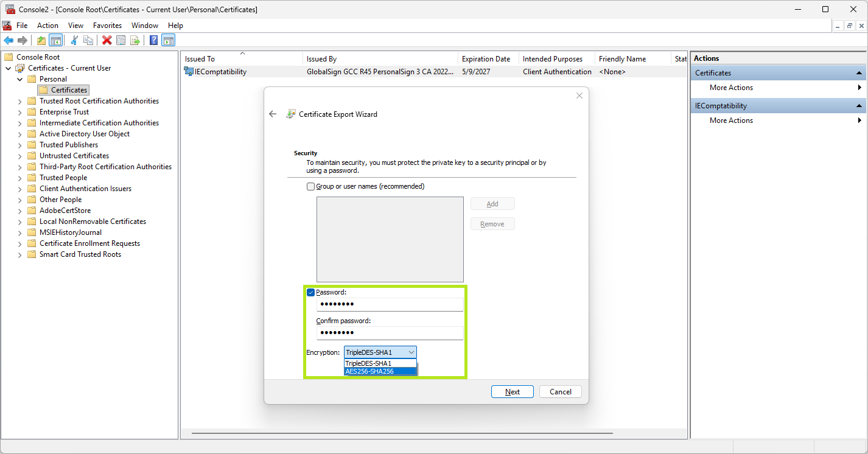The height and width of the screenshot is (454, 868).
Task: Click the MMC console icon beside the File menu
Action: click(7, 26)
